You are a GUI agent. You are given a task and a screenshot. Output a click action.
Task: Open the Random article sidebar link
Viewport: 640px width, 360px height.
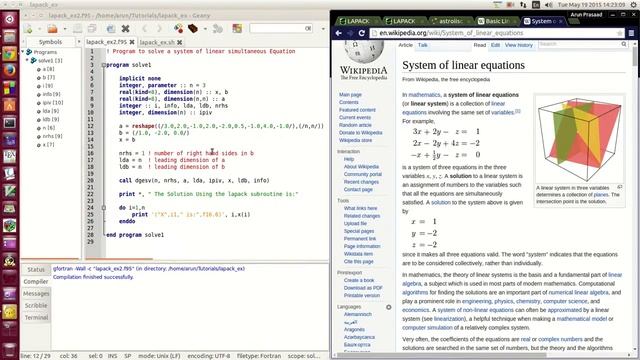pos(355,125)
